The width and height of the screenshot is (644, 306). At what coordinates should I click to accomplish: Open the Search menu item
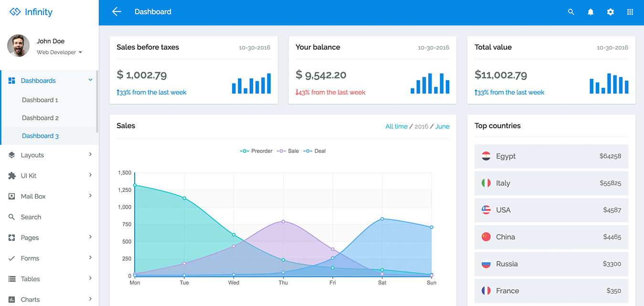(x=31, y=217)
